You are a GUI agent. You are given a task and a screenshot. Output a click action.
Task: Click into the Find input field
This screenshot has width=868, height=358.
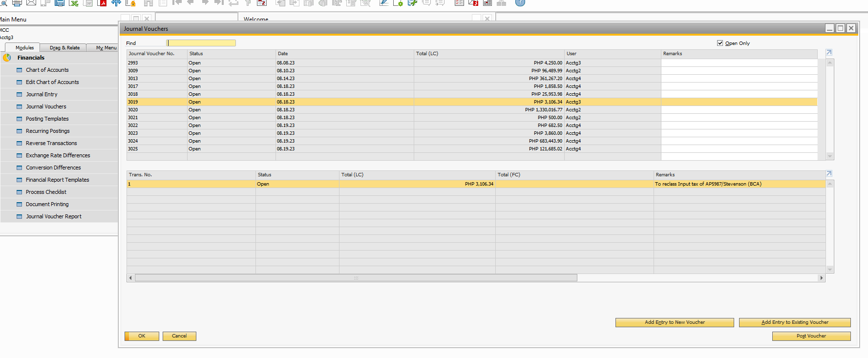pyautogui.click(x=201, y=43)
